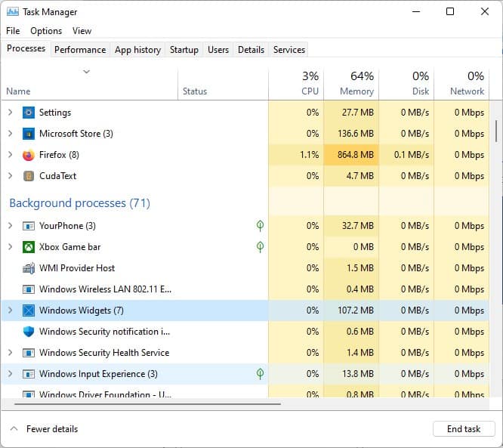
Task: Select the WMI Provider Host row
Action: pos(245,268)
